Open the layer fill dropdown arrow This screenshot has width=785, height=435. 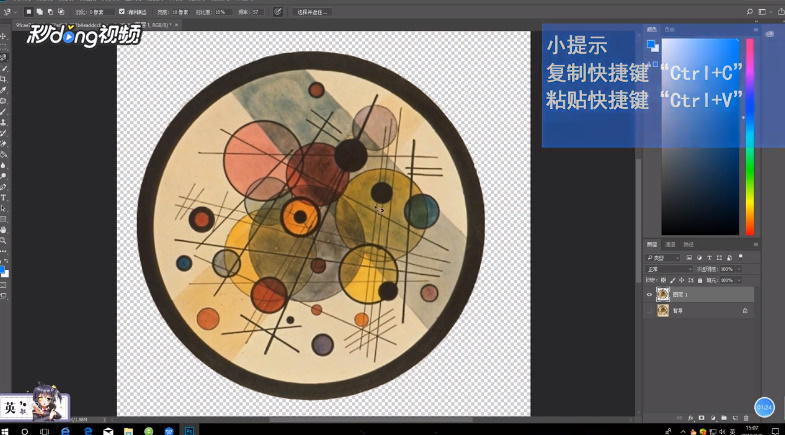pos(739,280)
